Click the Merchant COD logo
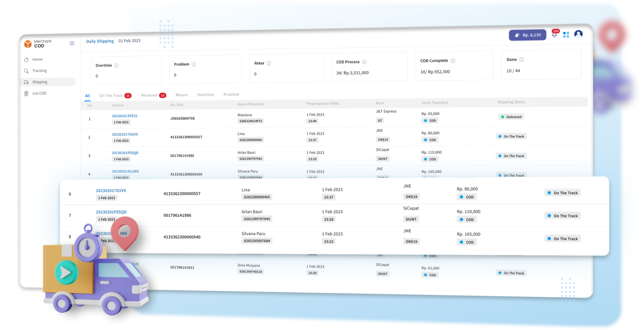This screenshot has width=644, height=331. 38,44
